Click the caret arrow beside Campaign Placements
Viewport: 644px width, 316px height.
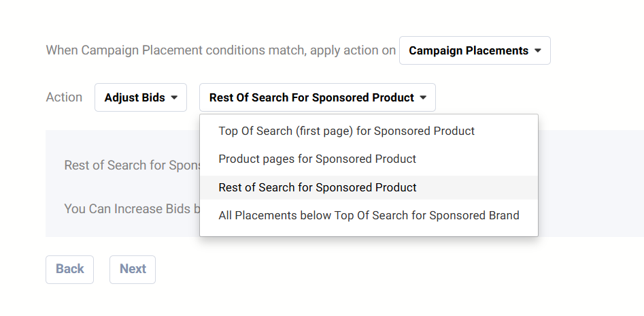[x=538, y=51]
